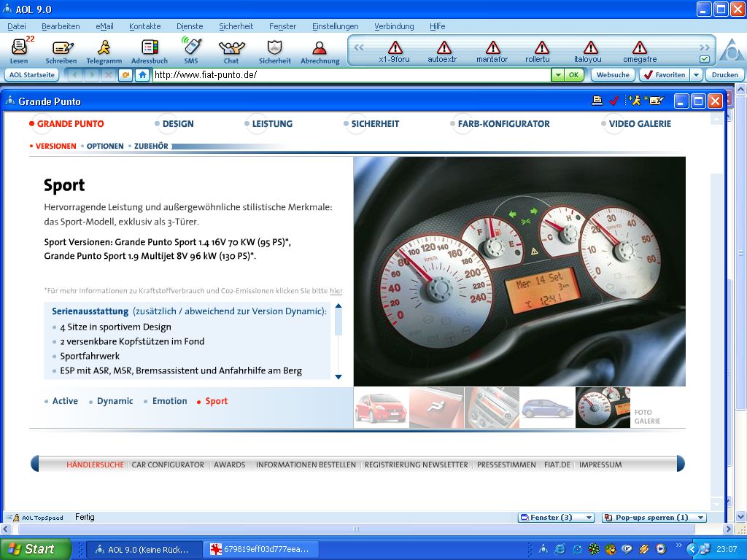Click the SMS phone icon
747x560 pixels.
[x=191, y=49]
